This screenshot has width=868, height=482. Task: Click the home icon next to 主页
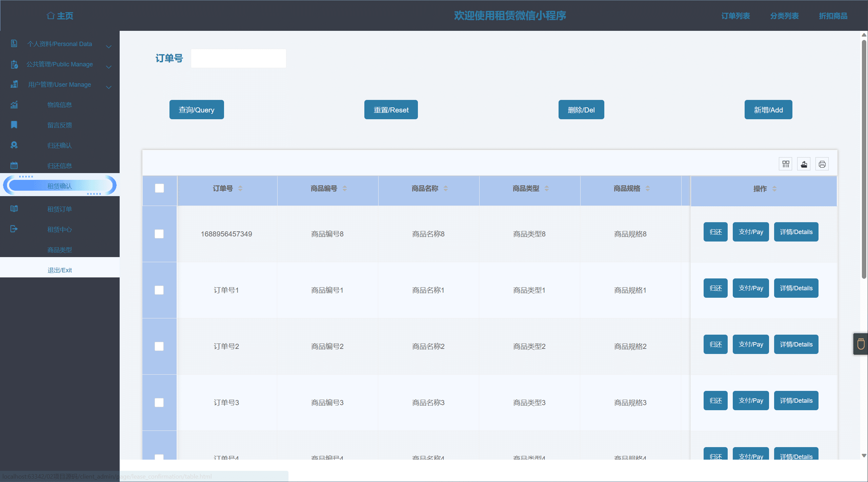point(51,16)
